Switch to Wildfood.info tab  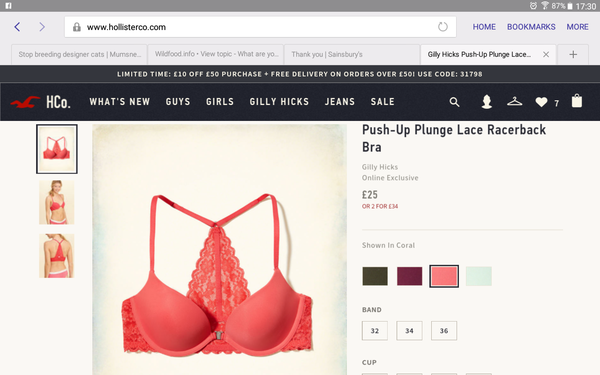[216, 54]
